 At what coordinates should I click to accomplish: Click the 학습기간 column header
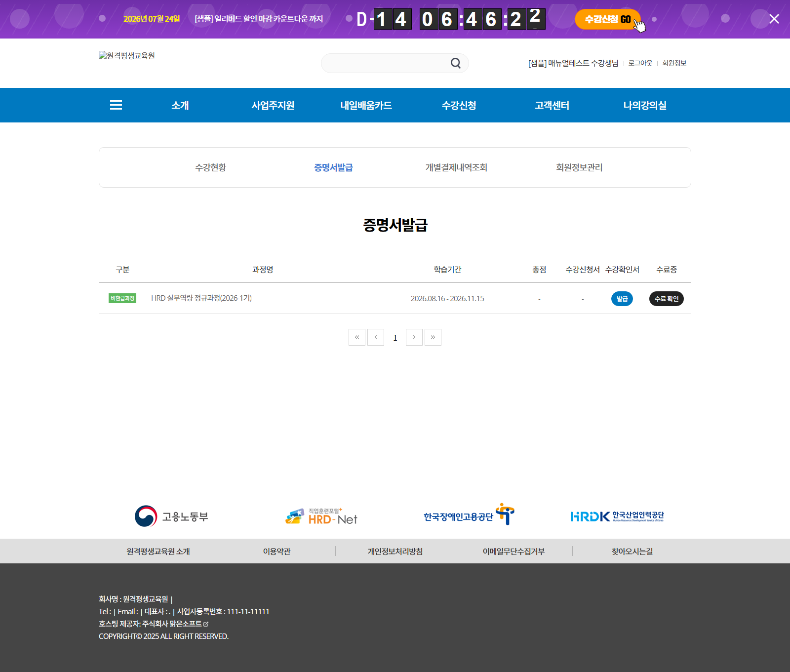(447, 270)
